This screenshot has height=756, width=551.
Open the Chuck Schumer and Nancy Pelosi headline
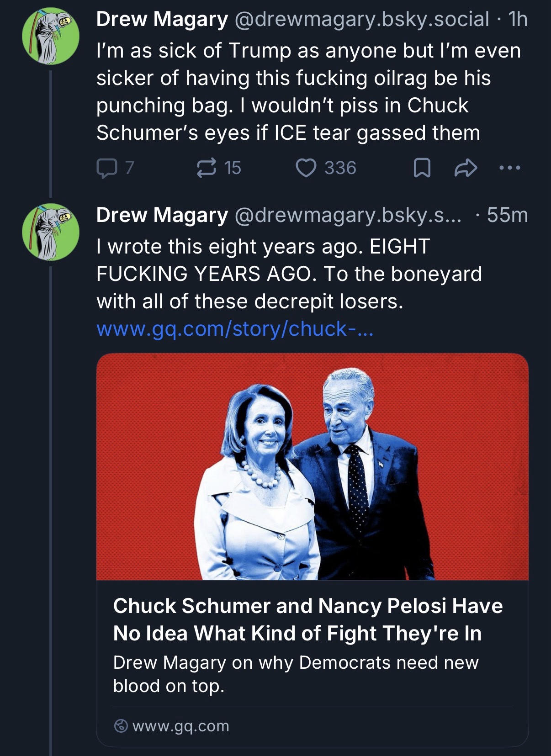coord(307,619)
